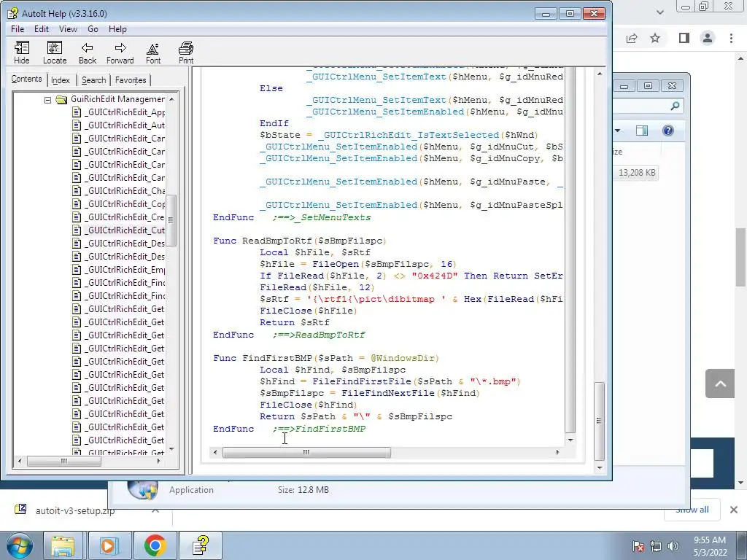Open Chrome's tab search chevron
Screen dimensions: 747x560
point(659,12)
